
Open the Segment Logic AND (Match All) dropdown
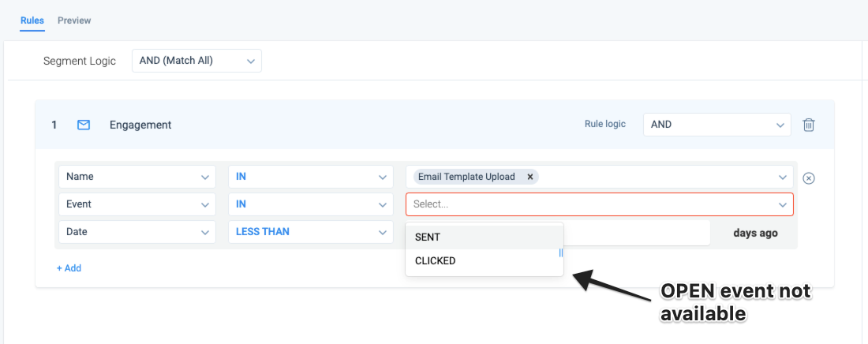[x=196, y=61]
